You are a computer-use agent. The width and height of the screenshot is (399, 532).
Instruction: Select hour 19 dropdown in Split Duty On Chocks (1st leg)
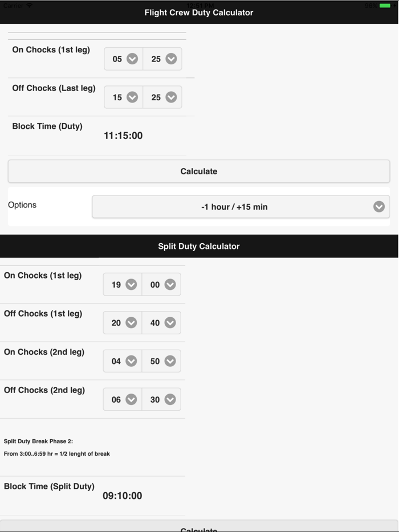pos(123,285)
